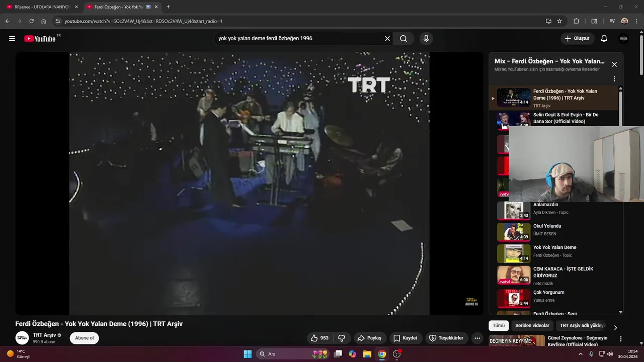Open Task View in taskbar

coord(338,354)
